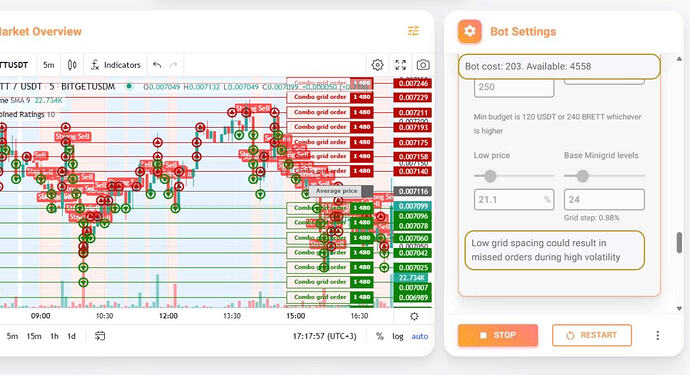Click the 0.007116 average price tag
Viewport: 690px width, 375px height.
(412, 191)
